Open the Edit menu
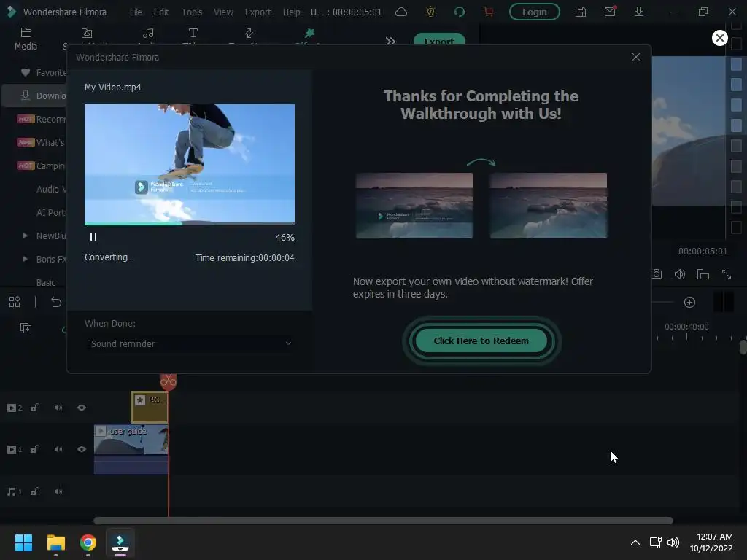 click(161, 12)
